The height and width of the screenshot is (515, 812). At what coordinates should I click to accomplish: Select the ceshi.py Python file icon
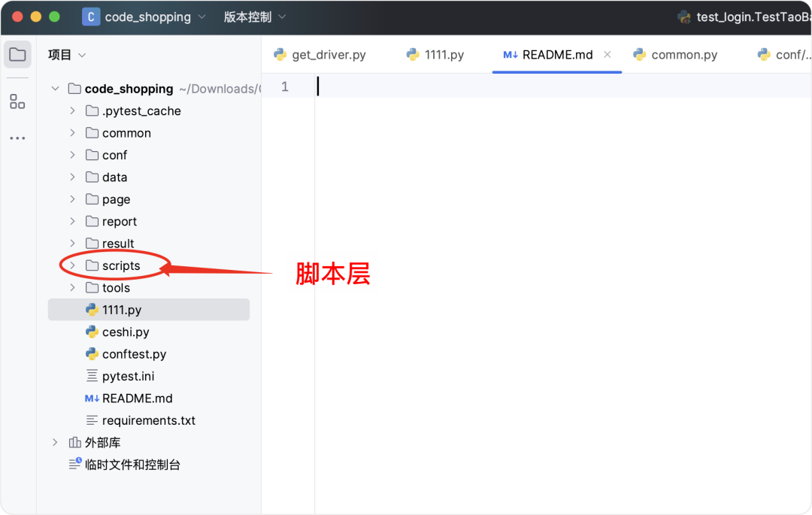(x=91, y=332)
